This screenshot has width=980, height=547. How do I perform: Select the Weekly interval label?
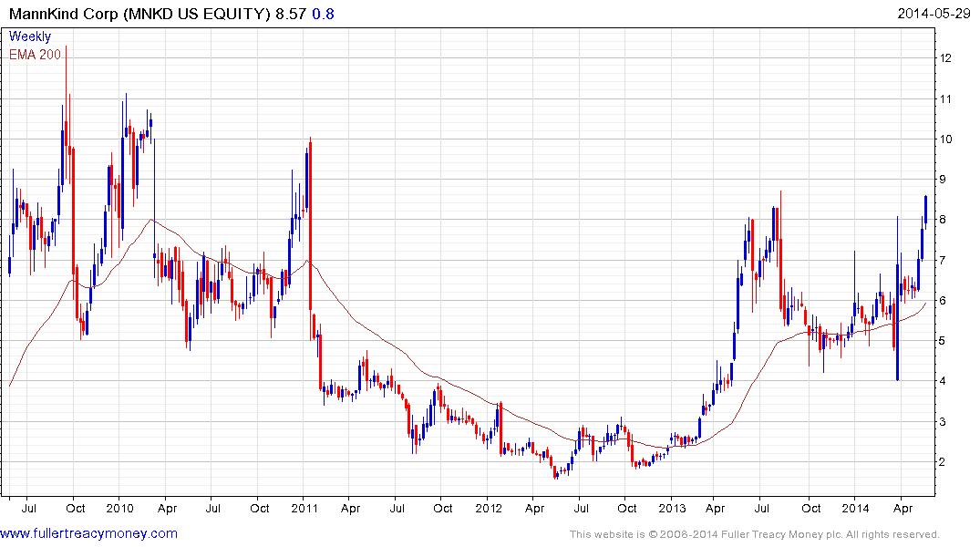point(30,36)
